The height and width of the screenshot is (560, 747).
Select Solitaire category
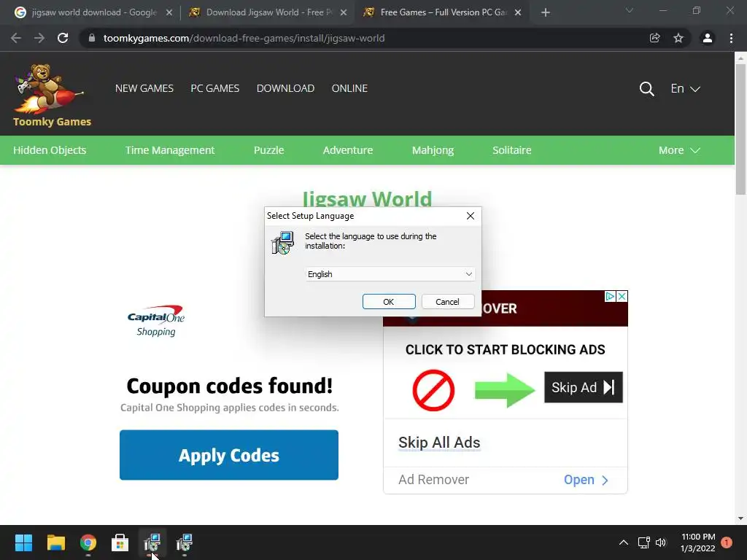click(x=511, y=150)
